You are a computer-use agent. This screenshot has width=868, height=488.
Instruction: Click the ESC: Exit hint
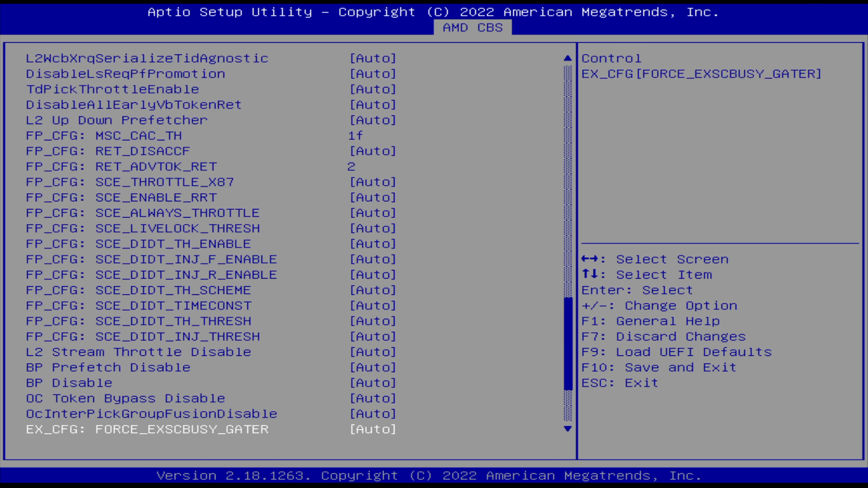(620, 383)
